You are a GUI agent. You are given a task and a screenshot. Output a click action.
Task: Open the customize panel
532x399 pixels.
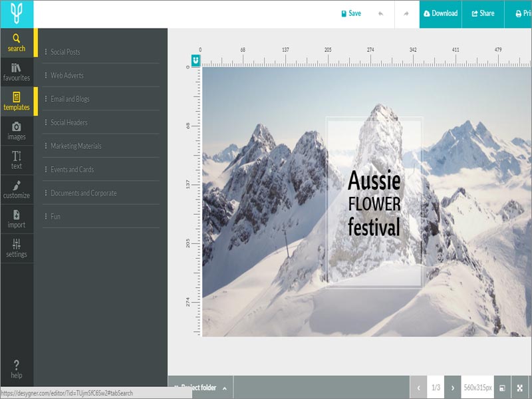click(x=17, y=190)
